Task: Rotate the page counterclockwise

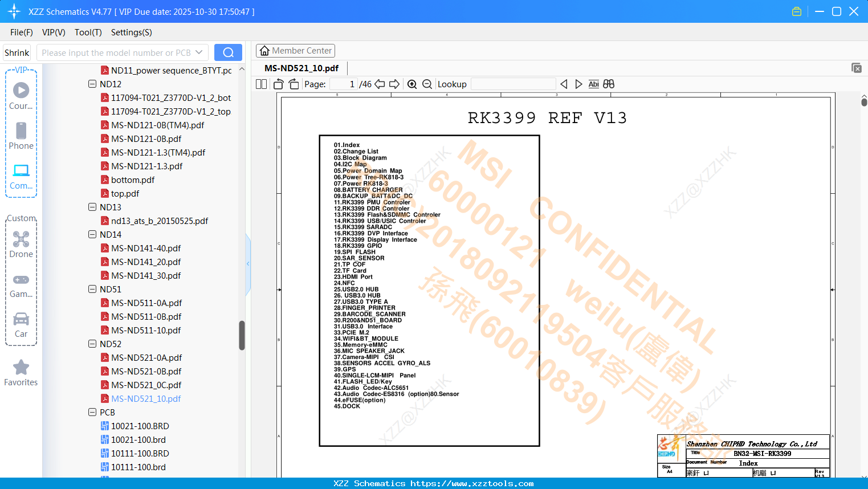Action: point(279,84)
